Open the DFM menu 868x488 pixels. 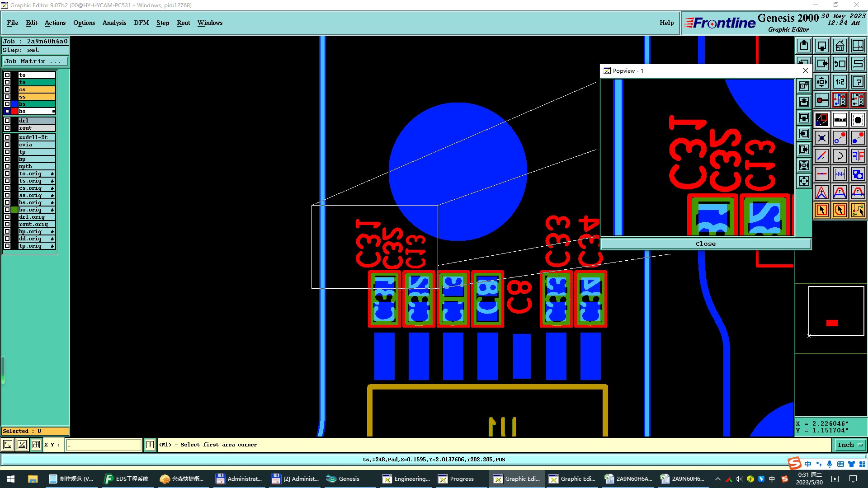(x=141, y=23)
